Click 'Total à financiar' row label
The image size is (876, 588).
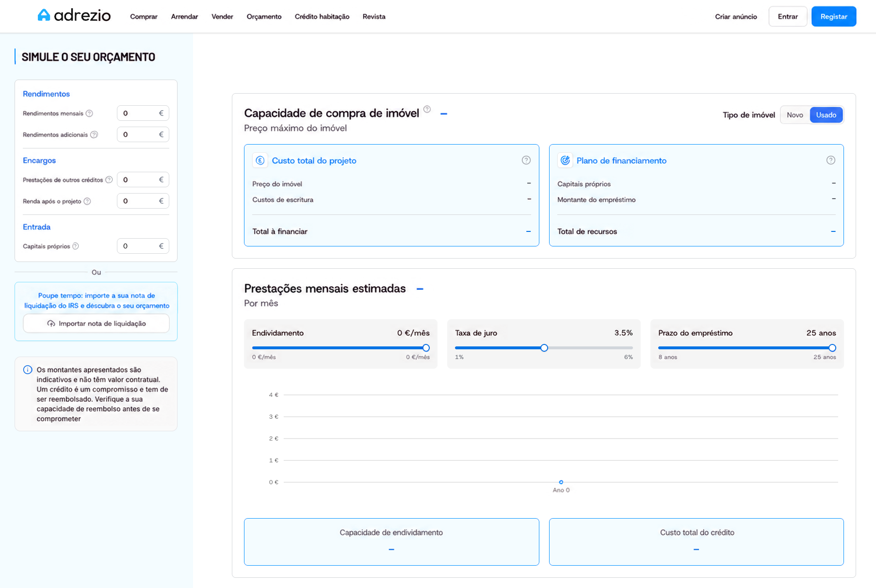pyautogui.click(x=280, y=231)
